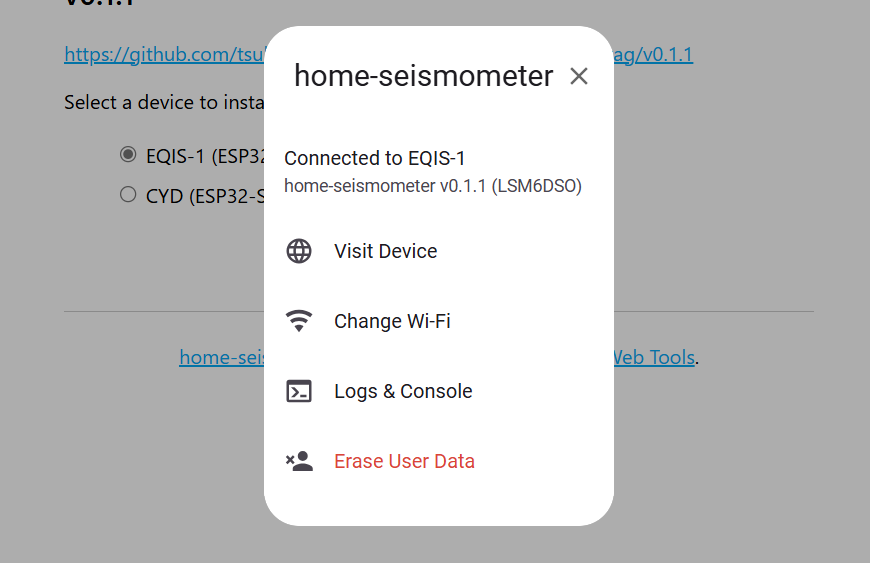This screenshot has width=870, height=563.
Task: Open the home-seis link in the footer
Action: tap(220, 357)
